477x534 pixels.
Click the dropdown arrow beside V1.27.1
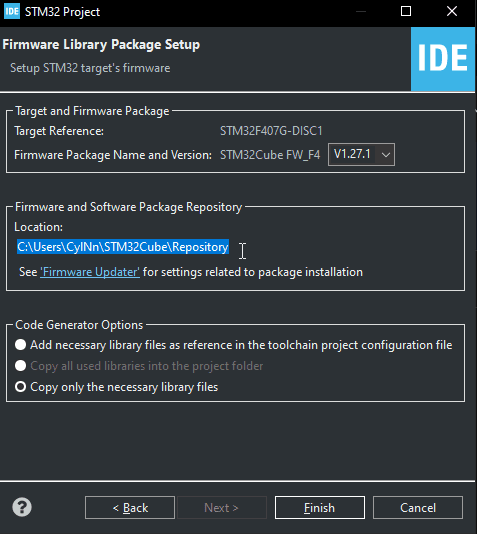(x=385, y=155)
